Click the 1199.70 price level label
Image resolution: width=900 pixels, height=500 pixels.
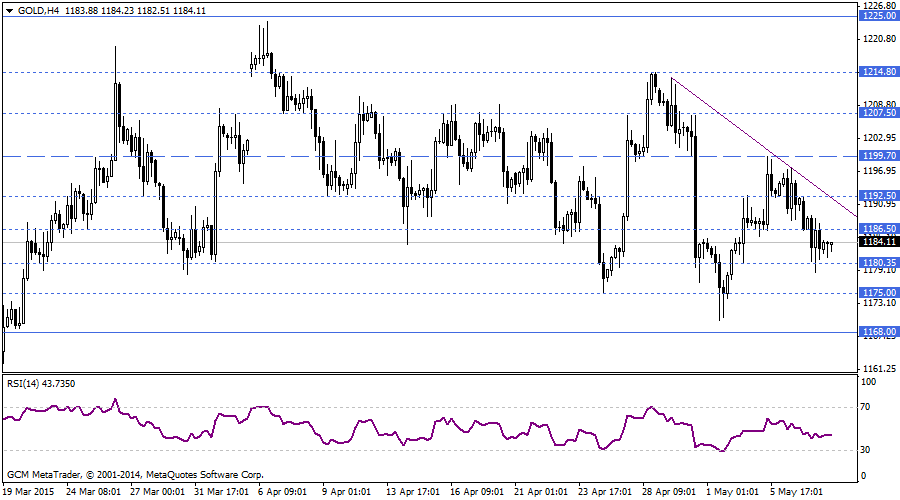[x=879, y=156]
